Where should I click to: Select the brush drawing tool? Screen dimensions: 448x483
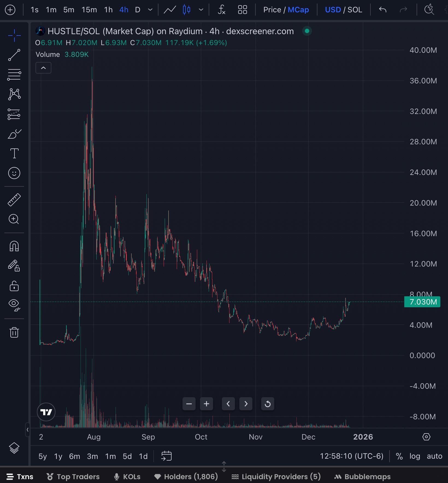point(14,134)
